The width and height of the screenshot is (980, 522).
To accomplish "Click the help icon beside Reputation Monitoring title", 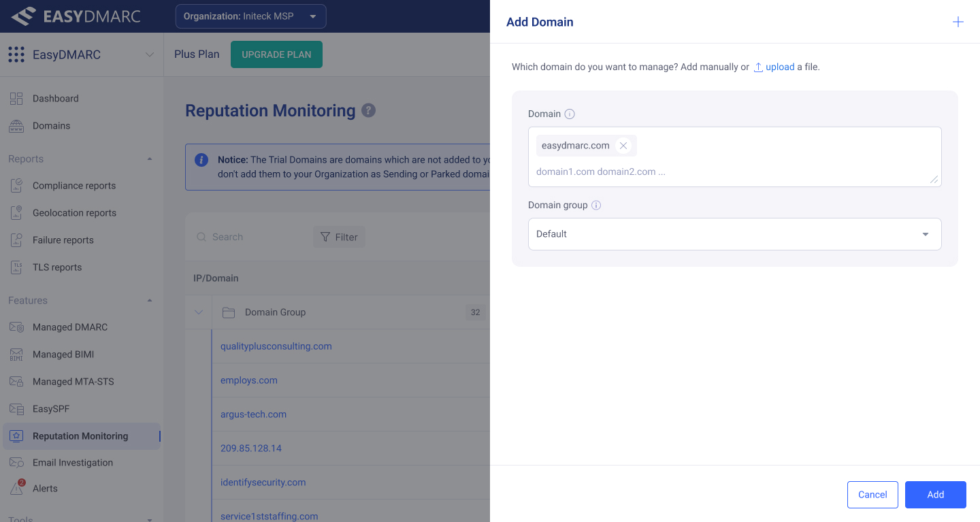I will pyautogui.click(x=368, y=110).
